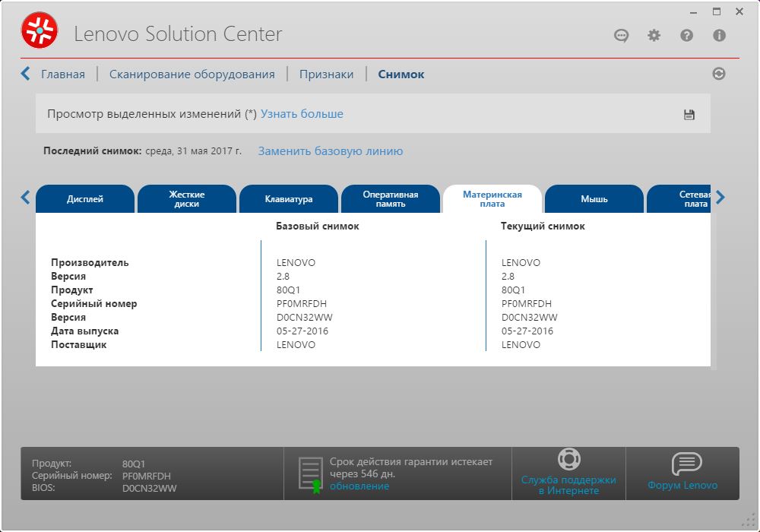Click the Текущий снимок column header
The image size is (760, 532).
click(543, 226)
